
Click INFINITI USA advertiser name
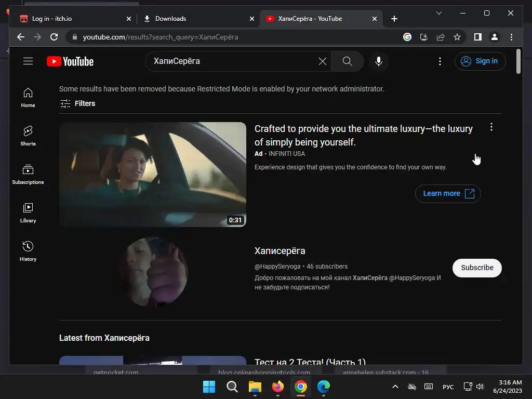[x=287, y=154]
